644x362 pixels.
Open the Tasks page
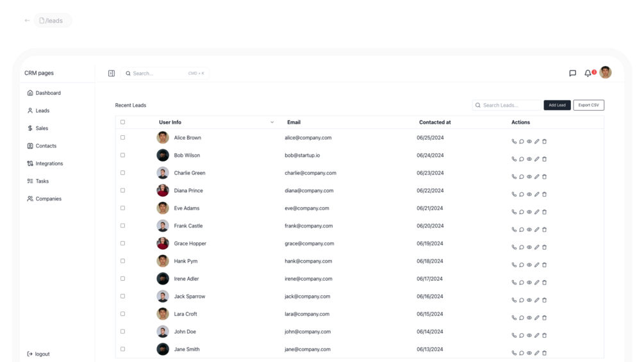(38, 181)
